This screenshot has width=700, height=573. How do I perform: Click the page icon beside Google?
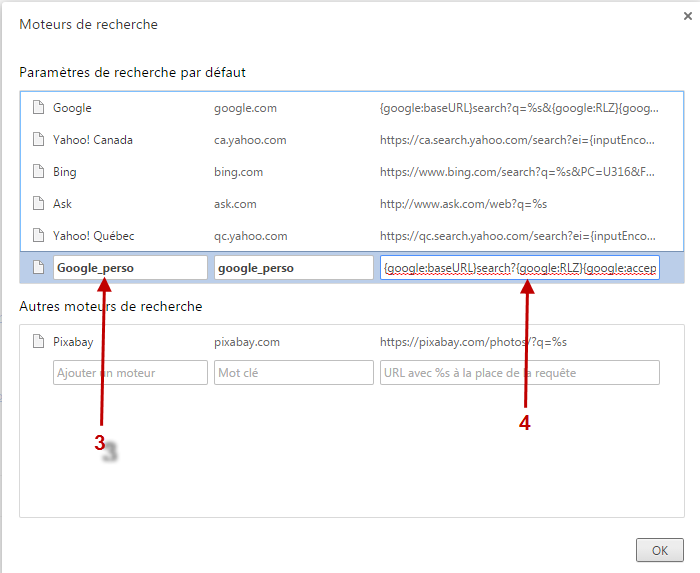(39, 108)
